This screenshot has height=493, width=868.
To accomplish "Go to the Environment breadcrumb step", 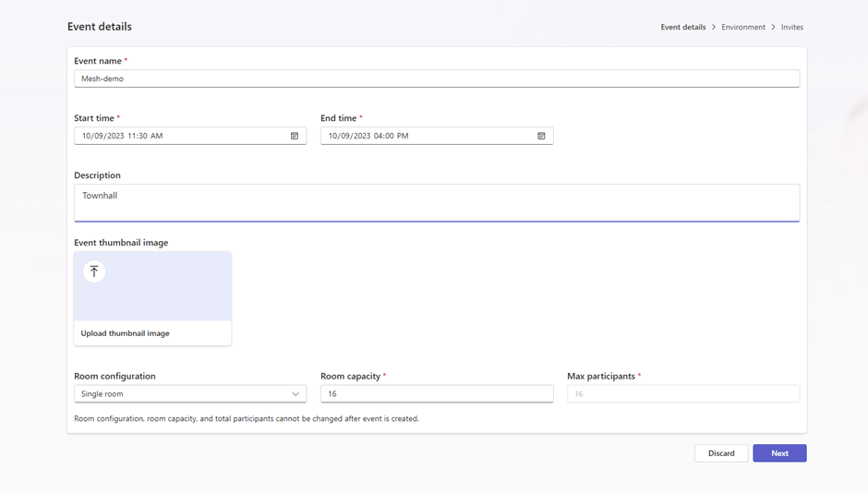I will click(743, 28).
